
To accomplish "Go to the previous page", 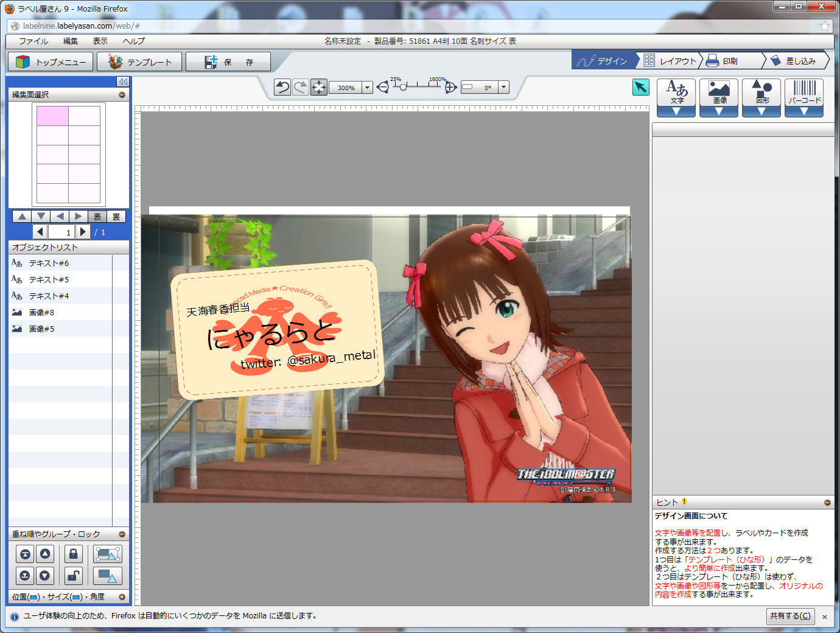I will coord(40,232).
